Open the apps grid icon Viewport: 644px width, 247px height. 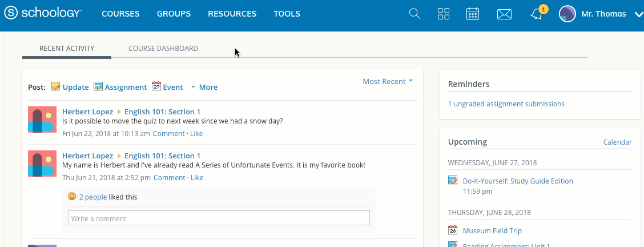(x=444, y=14)
